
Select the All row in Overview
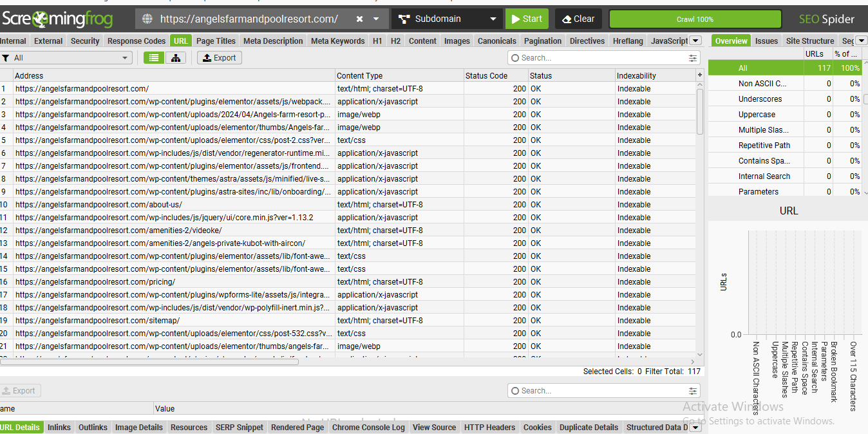coord(784,68)
